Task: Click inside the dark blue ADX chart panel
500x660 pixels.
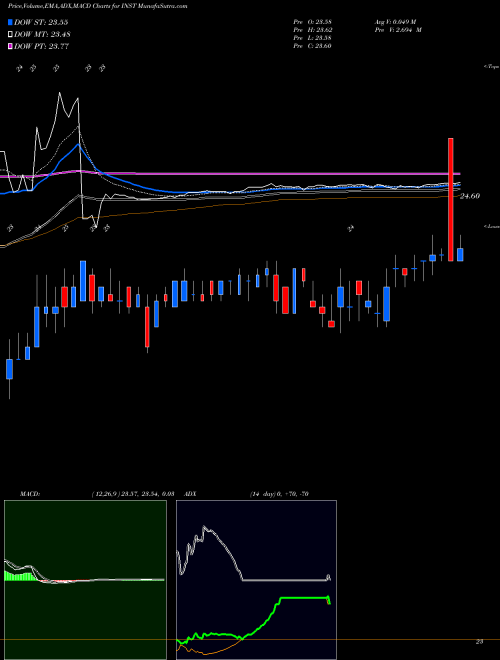Action: [x=256, y=580]
